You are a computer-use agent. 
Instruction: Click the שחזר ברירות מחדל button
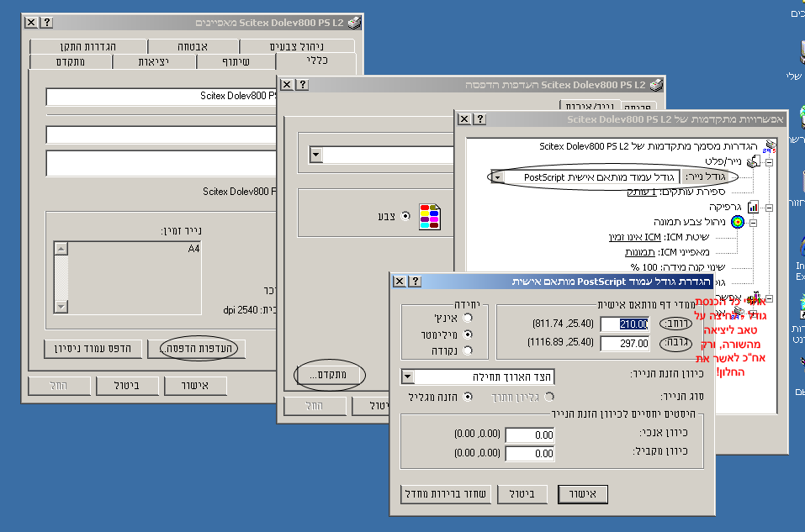[x=446, y=494]
